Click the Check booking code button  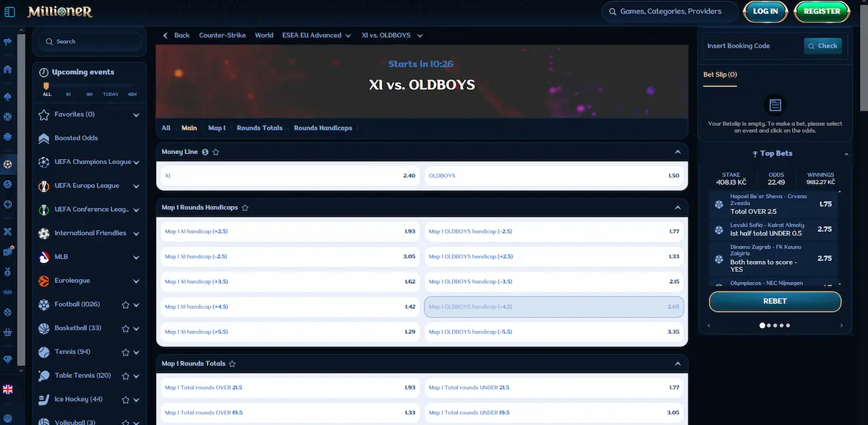click(x=823, y=46)
